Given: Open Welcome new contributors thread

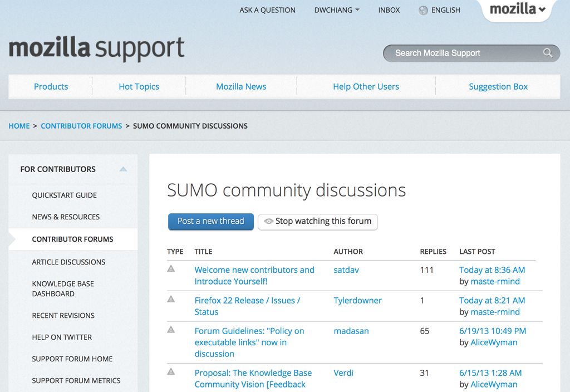Looking at the screenshot, I should [254, 276].
